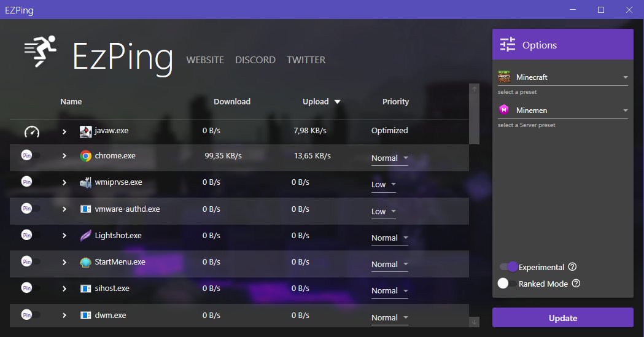Click the Optimized priority label for javaw.exe
The image size is (644, 337).
pos(389,131)
